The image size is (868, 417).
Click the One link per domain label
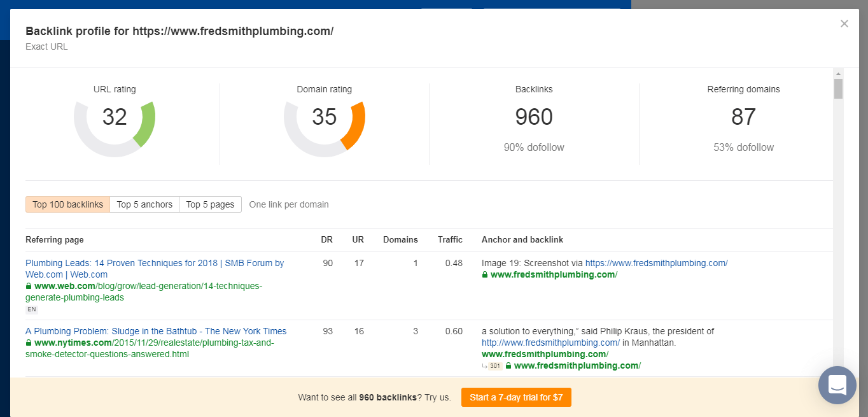[x=289, y=204]
